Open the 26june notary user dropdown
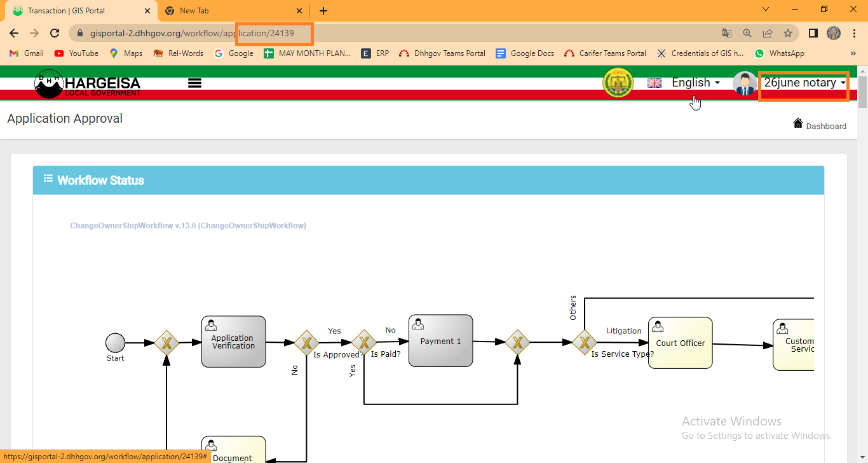This screenshot has width=868, height=463. click(804, 83)
